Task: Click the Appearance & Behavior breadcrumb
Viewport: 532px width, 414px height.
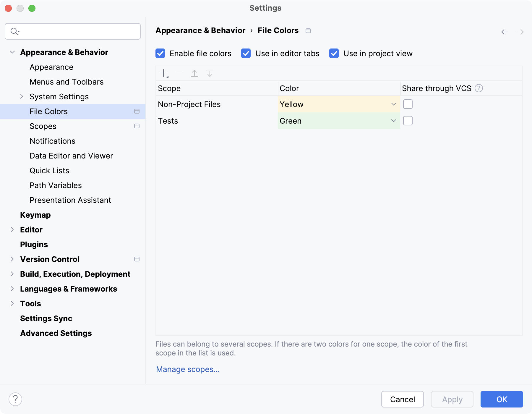Action: (200, 30)
